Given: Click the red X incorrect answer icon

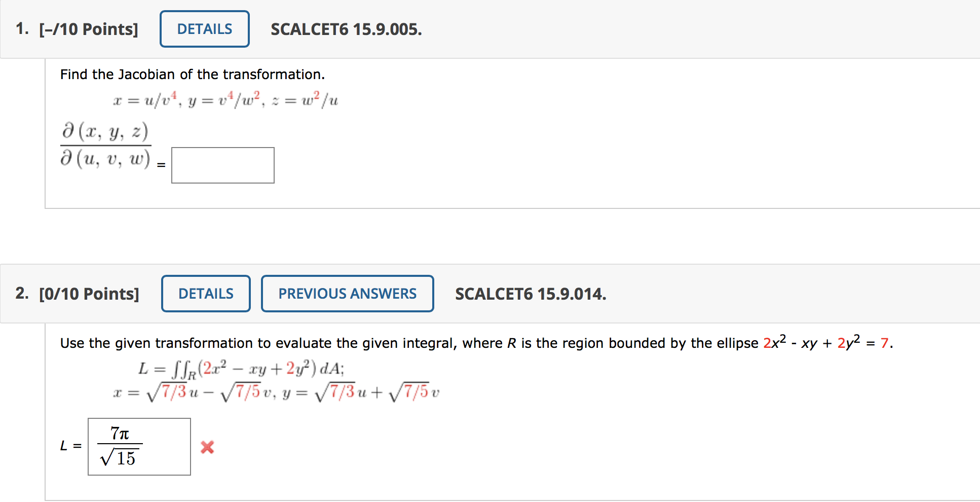Looking at the screenshot, I should tap(207, 448).
